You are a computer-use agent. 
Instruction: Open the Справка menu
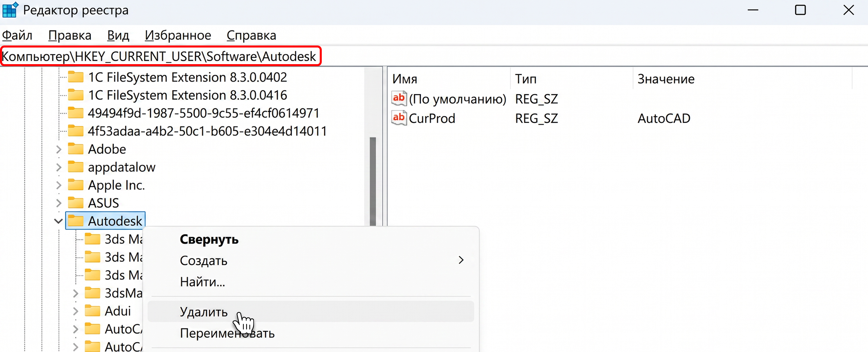point(251,35)
